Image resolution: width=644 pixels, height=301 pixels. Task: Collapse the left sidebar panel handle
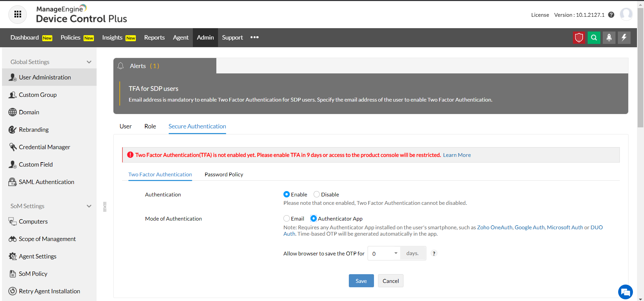[x=105, y=207]
